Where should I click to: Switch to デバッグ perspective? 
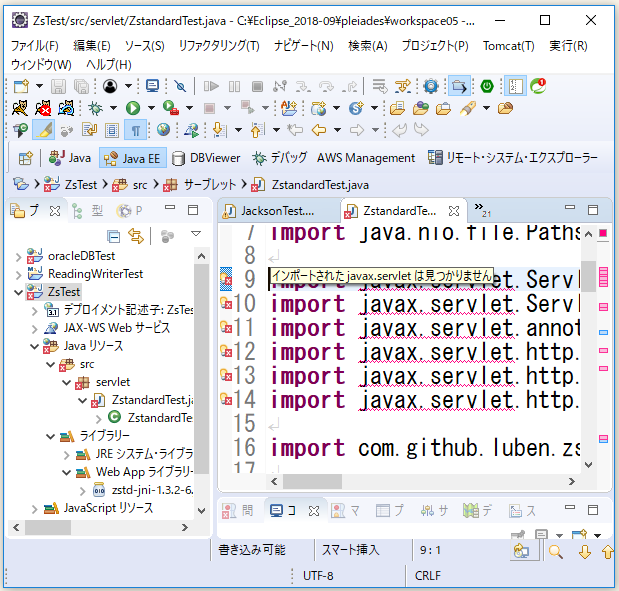point(279,158)
